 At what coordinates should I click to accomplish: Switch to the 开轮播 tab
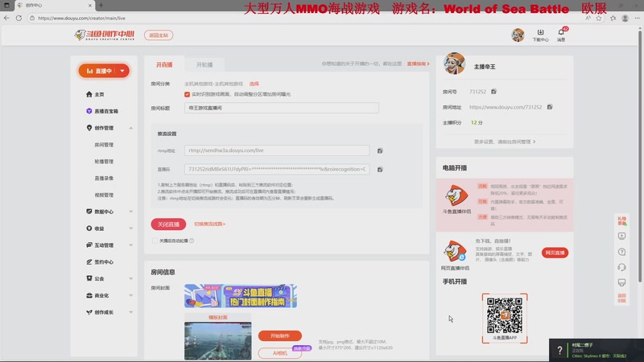click(x=204, y=64)
